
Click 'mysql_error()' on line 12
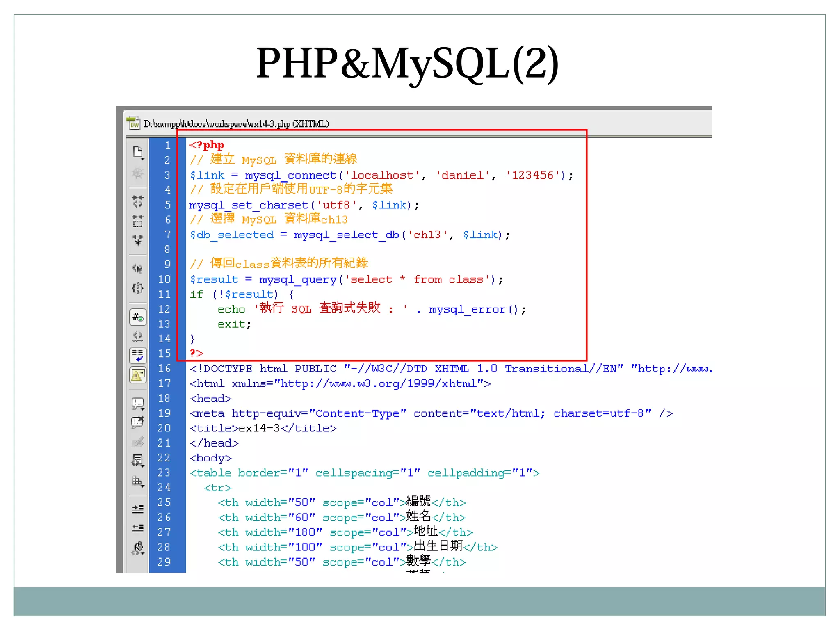[x=473, y=309]
